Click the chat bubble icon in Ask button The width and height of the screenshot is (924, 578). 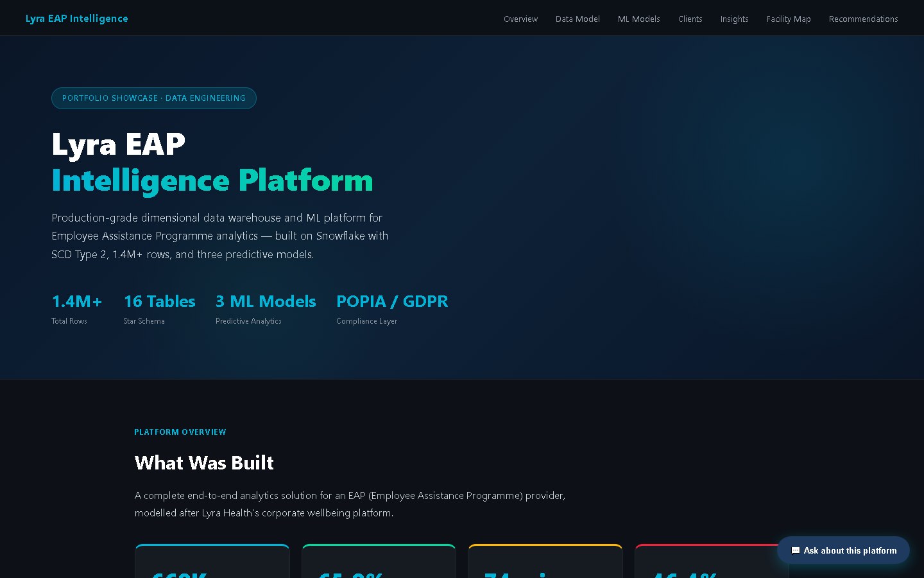click(796, 550)
